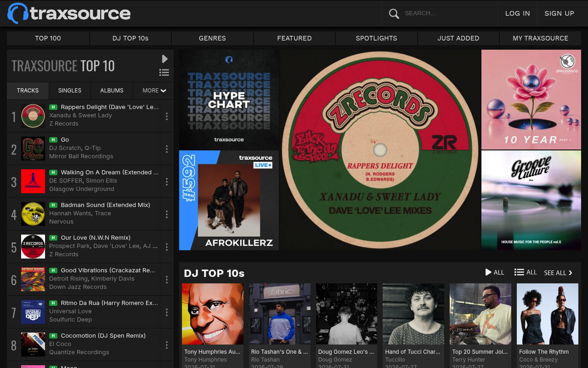588x368 pixels.
Task: Open the Hannah Wants artist link
Action: pos(70,213)
